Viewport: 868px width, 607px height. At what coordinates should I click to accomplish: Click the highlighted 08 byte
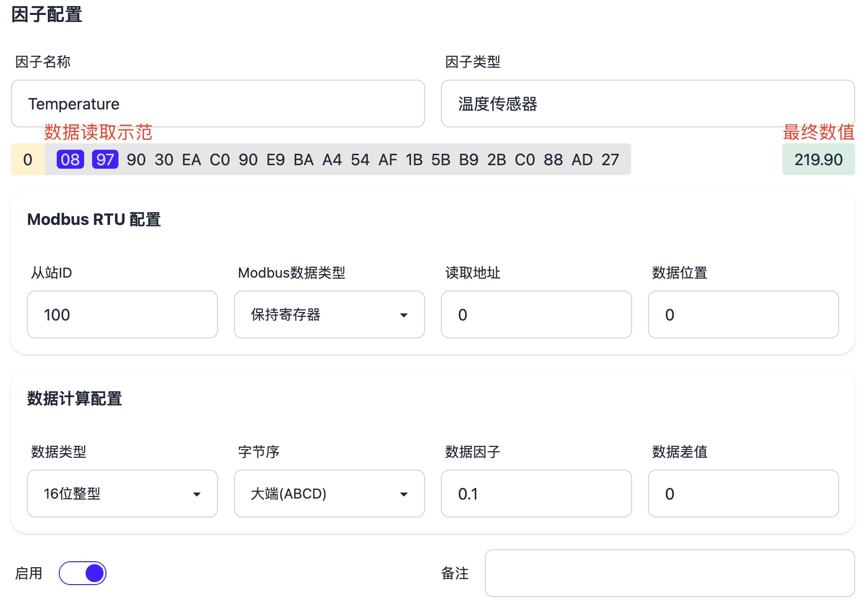click(70, 160)
